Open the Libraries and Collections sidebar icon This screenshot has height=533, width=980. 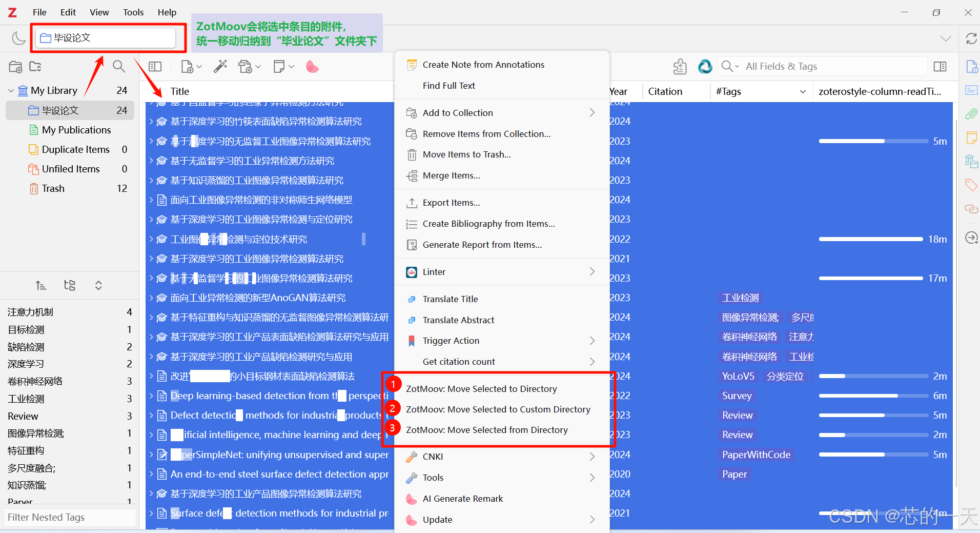coord(971,161)
